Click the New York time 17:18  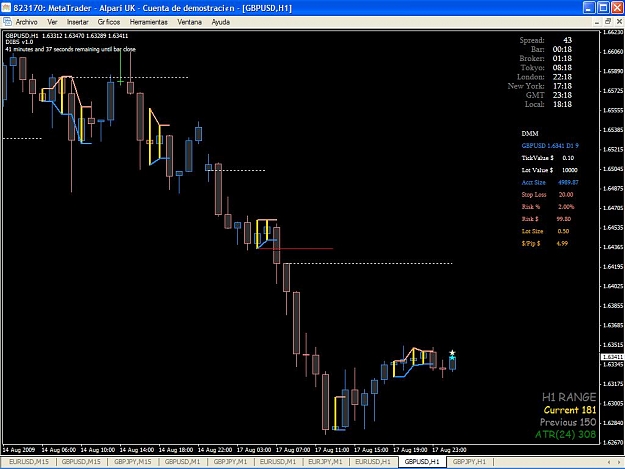coord(562,86)
